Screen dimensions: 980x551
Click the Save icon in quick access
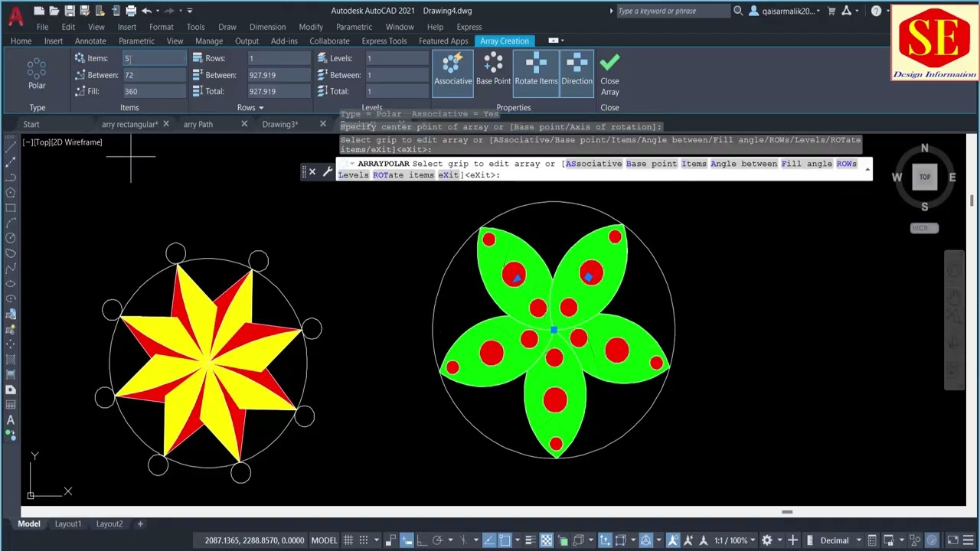70,11
